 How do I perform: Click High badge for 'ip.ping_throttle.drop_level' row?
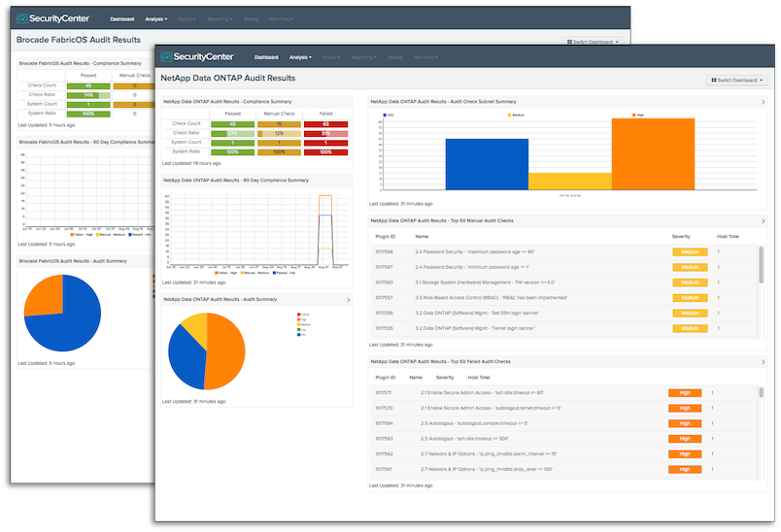tap(685, 469)
